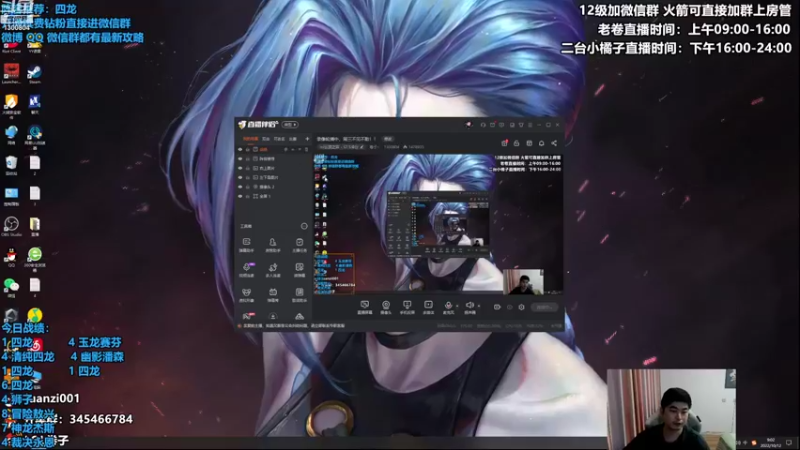Open the first orange scene tab
Viewport: 800px width, 450px height.
point(251,139)
